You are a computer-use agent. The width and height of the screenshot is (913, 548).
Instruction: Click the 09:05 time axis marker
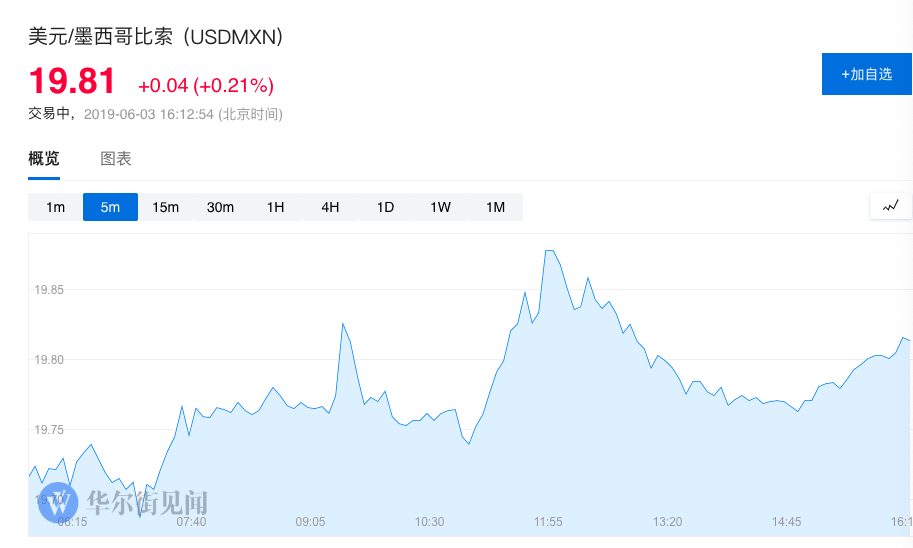[x=310, y=522]
